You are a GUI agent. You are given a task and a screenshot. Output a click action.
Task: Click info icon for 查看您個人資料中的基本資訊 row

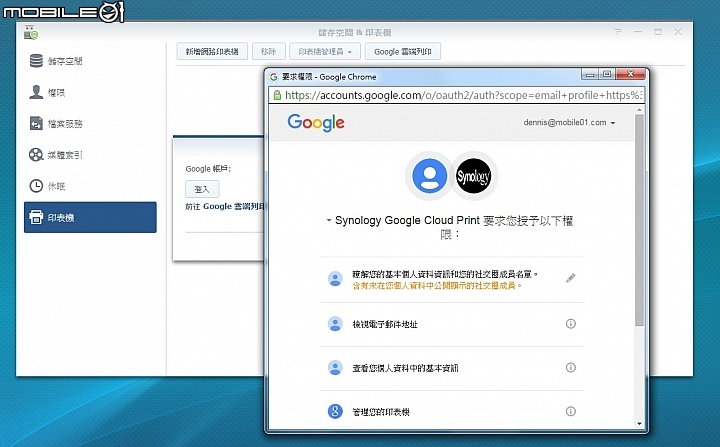click(570, 368)
